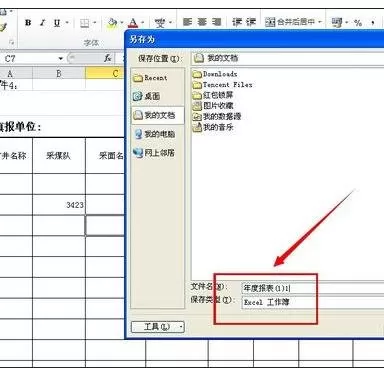This screenshot has height=368, width=384.
Task: Open the Name Box dropdown arrow
Action: tap(61, 59)
